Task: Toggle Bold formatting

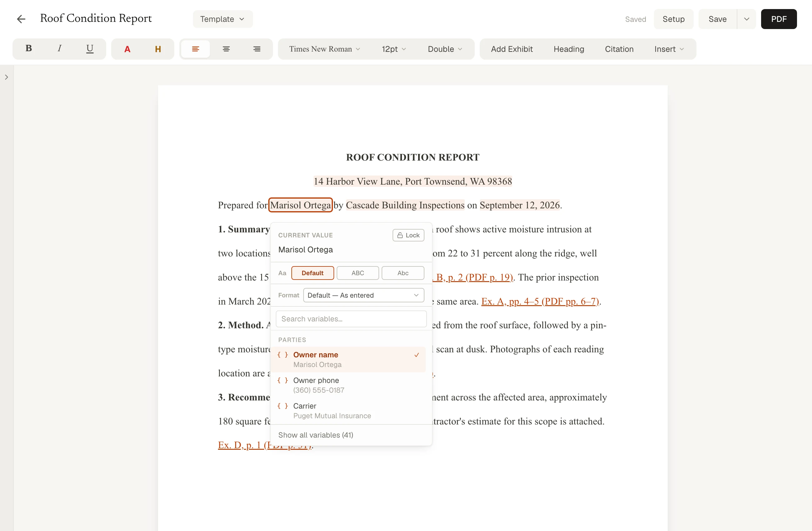Action: click(x=29, y=49)
